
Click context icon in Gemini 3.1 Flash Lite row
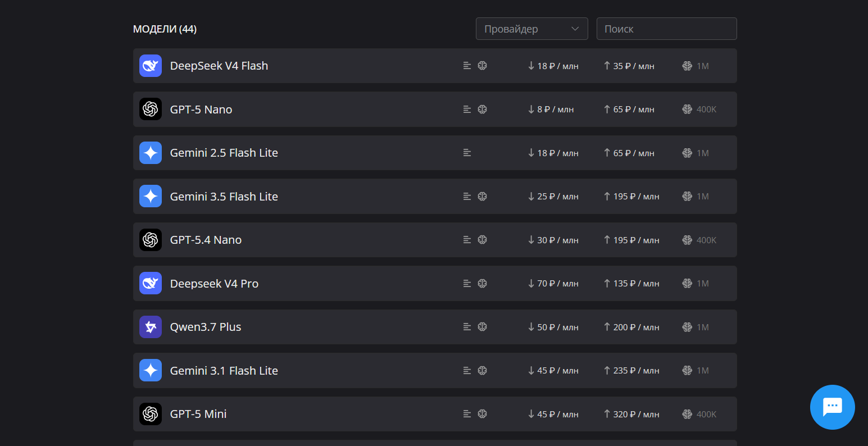(x=687, y=371)
